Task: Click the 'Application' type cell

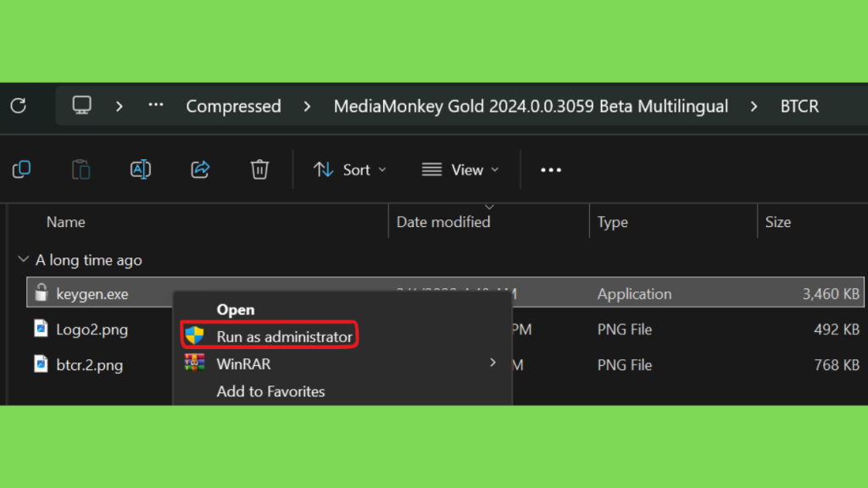Action: (x=634, y=294)
